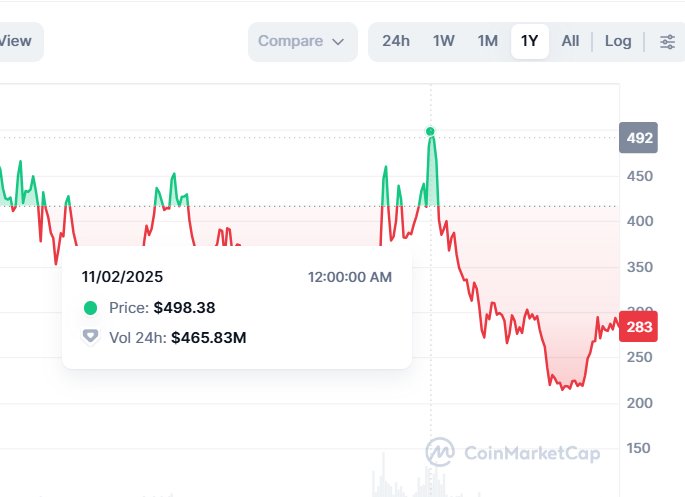Viewport: 685px width, 497px height.
Task: Click the green peak marker on chart
Action: 430,131
